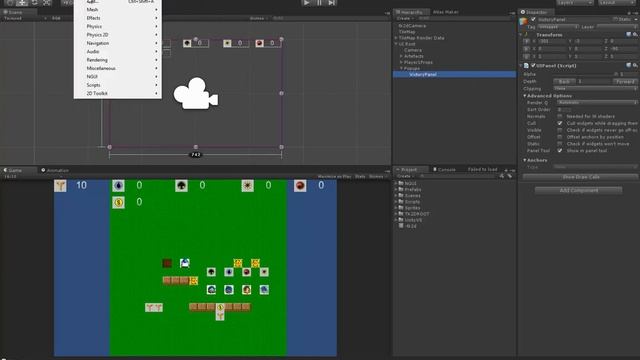Toggle the Normals checkbox
The image size is (640, 360).
[x=560, y=116]
